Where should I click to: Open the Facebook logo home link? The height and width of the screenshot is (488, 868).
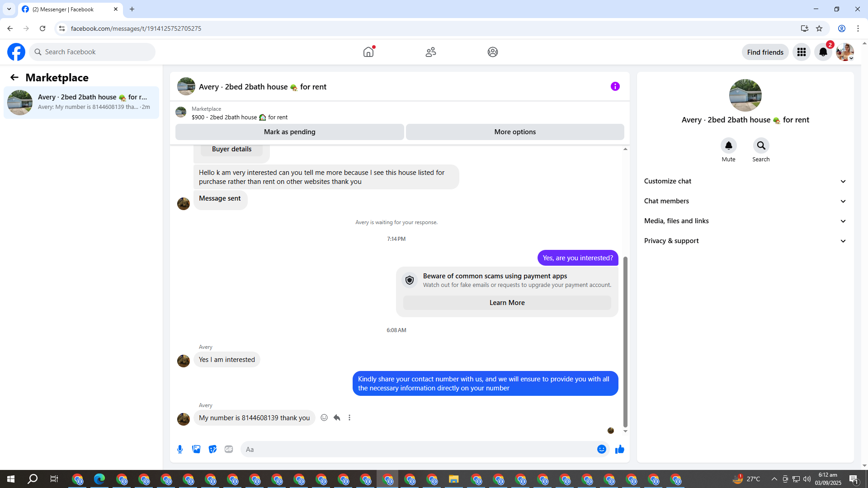point(16,52)
